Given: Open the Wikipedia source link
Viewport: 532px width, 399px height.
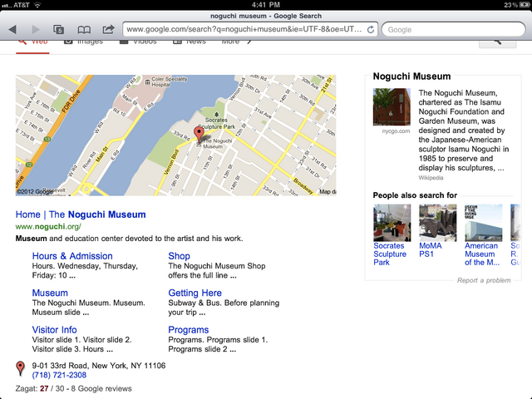Looking at the screenshot, I should (x=431, y=178).
